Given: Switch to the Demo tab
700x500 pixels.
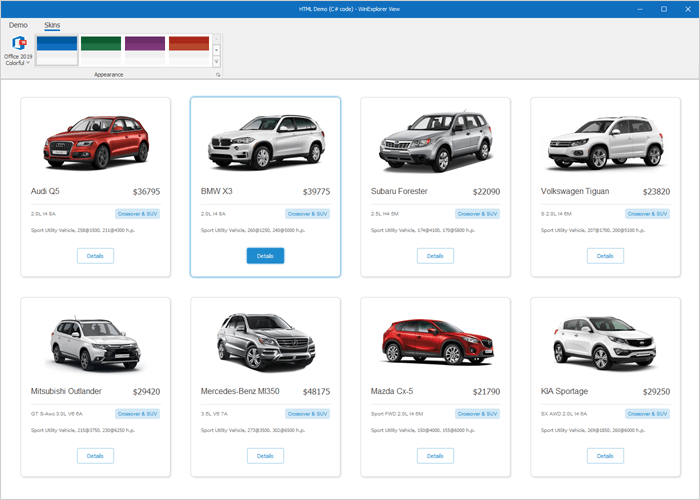Looking at the screenshot, I should [18, 25].
